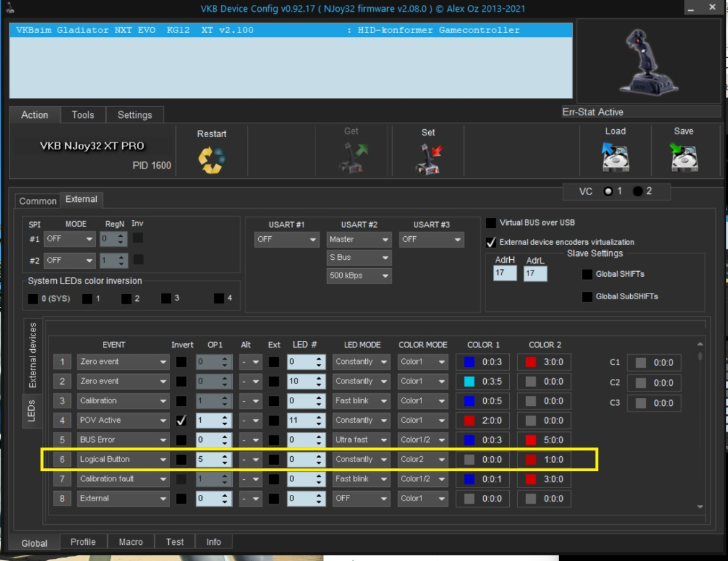Screen dimensions: 728x561
Task: Uncheck External device encoders virtualization
Action: (x=491, y=242)
